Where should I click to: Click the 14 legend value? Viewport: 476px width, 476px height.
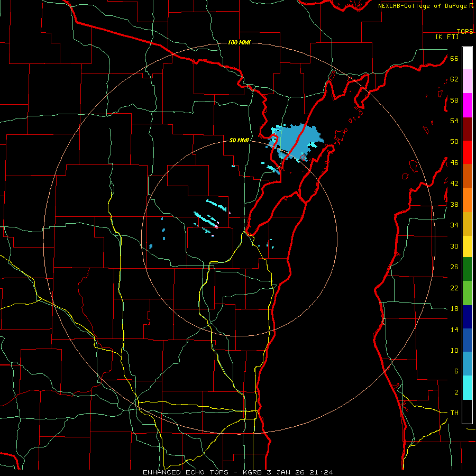click(454, 329)
